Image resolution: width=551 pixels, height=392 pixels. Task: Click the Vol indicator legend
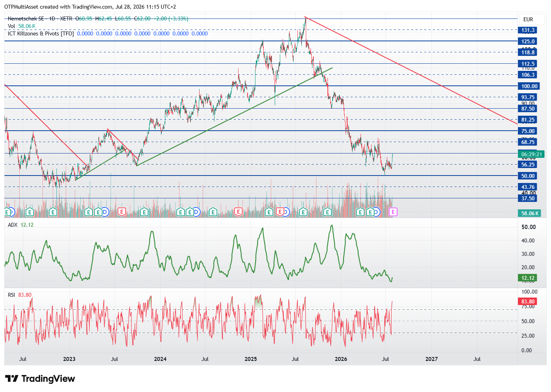pyautogui.click(x=11, y=26)
